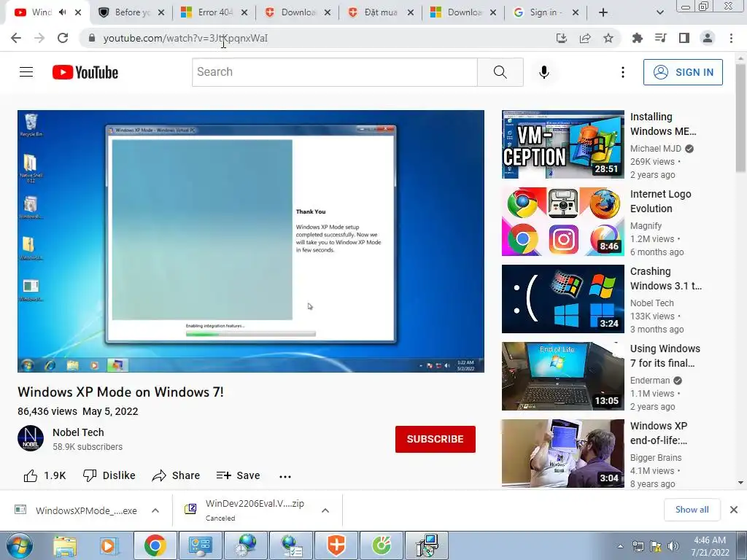Screen dimensions: 747x560
Task: Click the install app icon in address bar
Action: click(562, 38)
